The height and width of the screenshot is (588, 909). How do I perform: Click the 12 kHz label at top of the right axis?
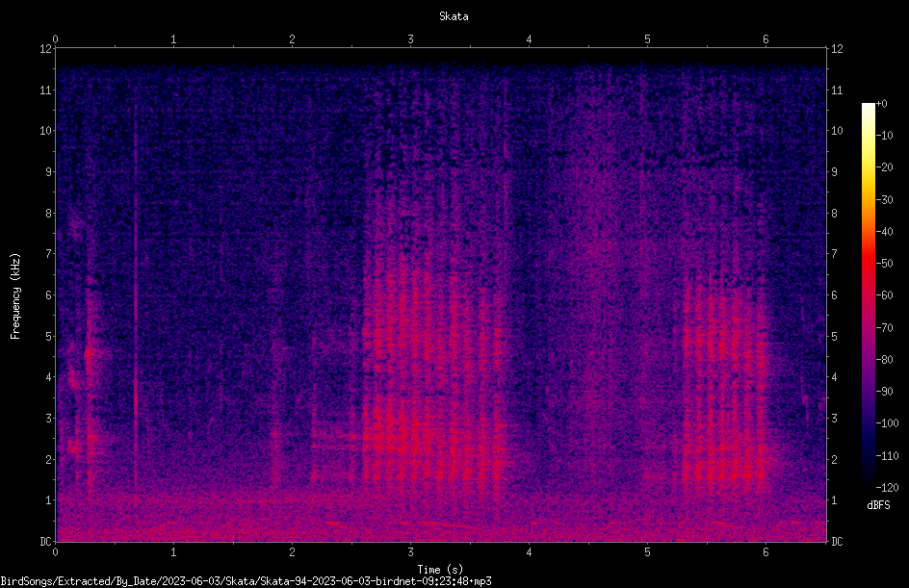[x=837, y=49]
